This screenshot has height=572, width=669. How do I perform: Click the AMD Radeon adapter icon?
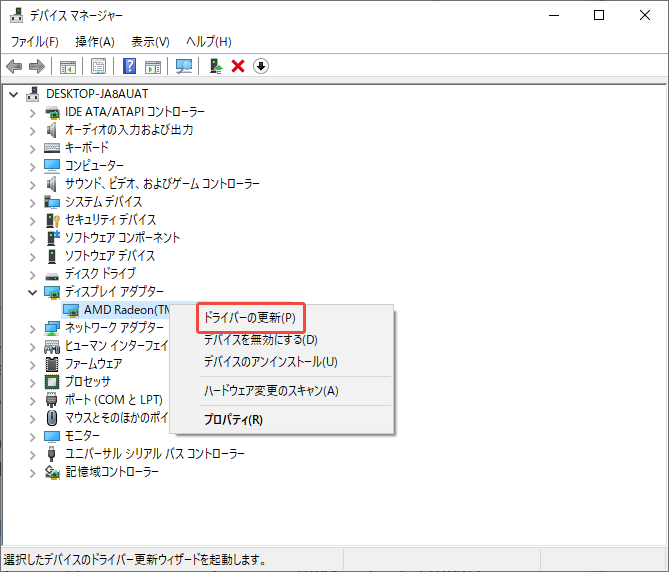[71, 311]
